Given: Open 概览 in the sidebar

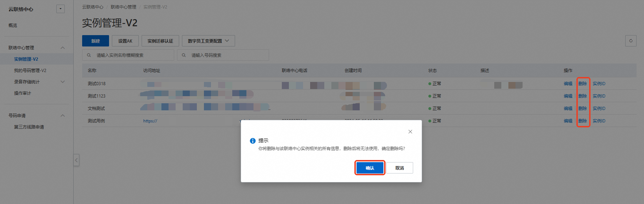Looking at the screenshot, I should 13,25.
